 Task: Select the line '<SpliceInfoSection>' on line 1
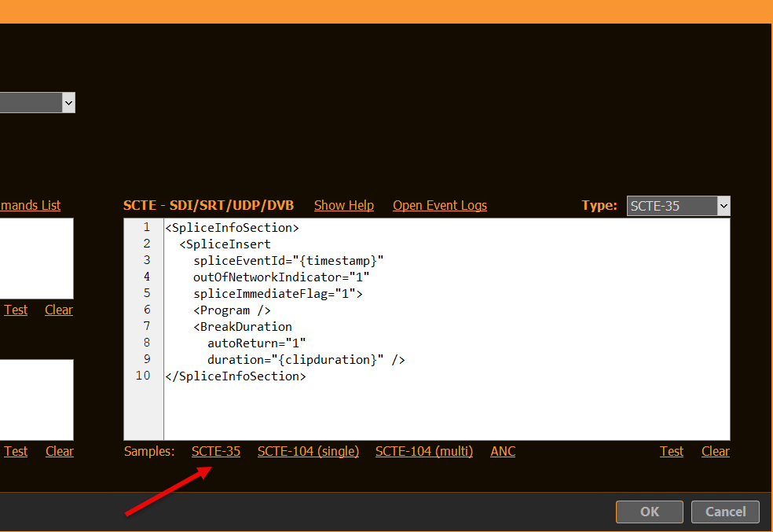click(x=233, y=228)
